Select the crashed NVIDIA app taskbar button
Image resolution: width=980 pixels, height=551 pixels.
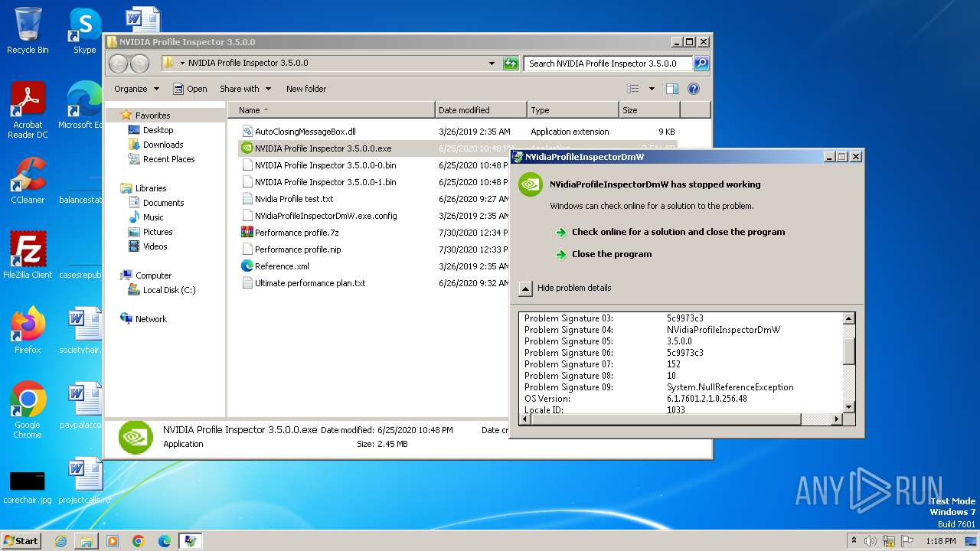pos(190,541)
